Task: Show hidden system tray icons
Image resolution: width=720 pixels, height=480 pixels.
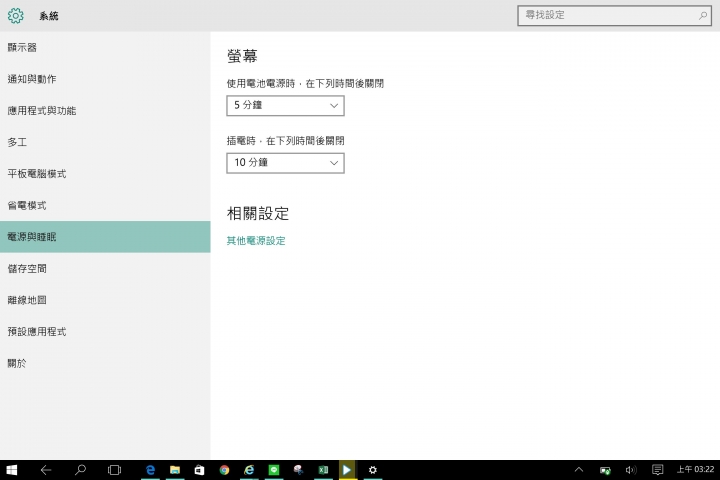Action: tap(579, 470)
